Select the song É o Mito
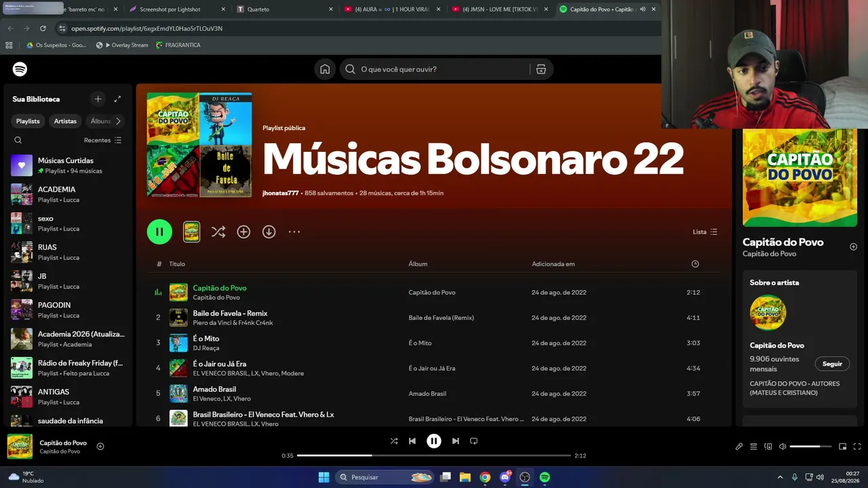Image resolution: width=868 pixels, height=488 pixels. [x=206, y=338]
